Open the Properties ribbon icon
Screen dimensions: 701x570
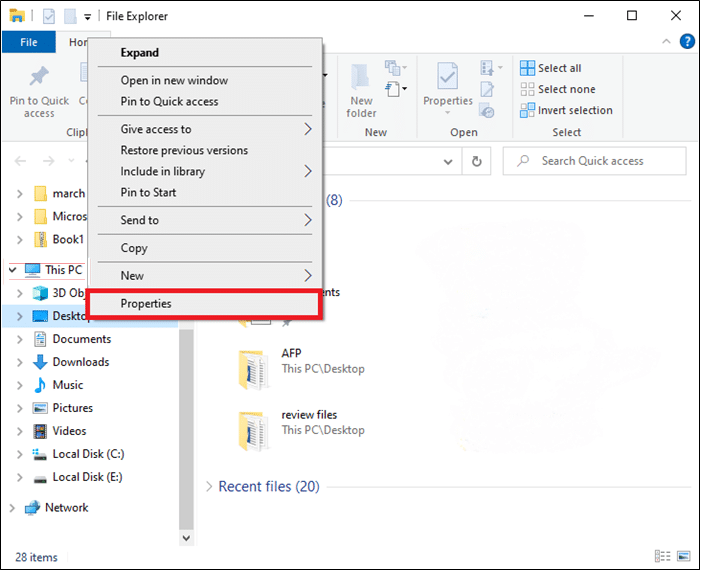tap(447, 85)
